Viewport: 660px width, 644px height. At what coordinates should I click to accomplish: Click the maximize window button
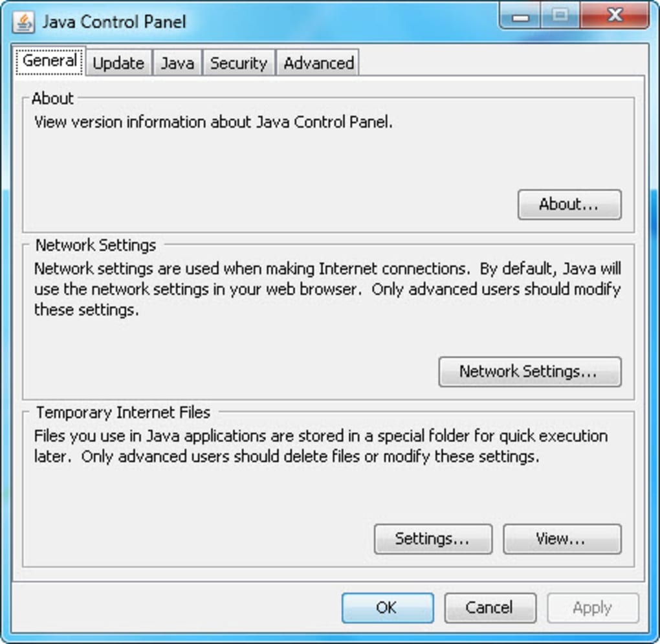(560, 16)
